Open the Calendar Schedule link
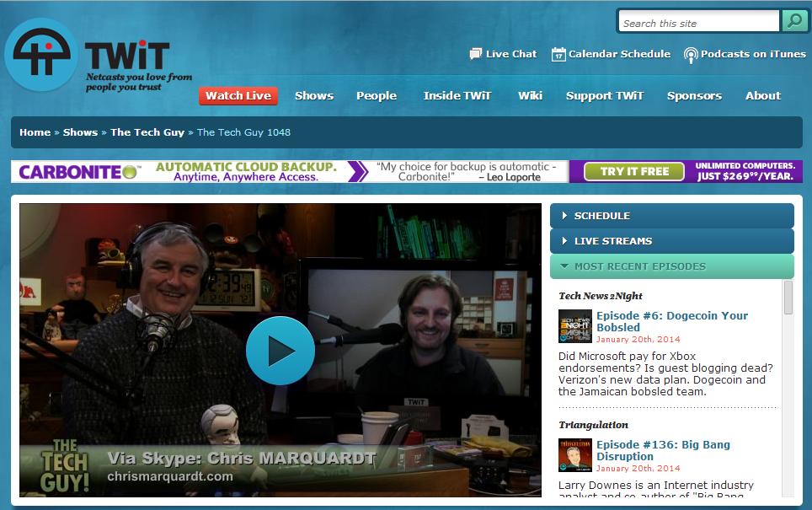The height and width of the screenshot is (510, 812). (x=619, y=54)
